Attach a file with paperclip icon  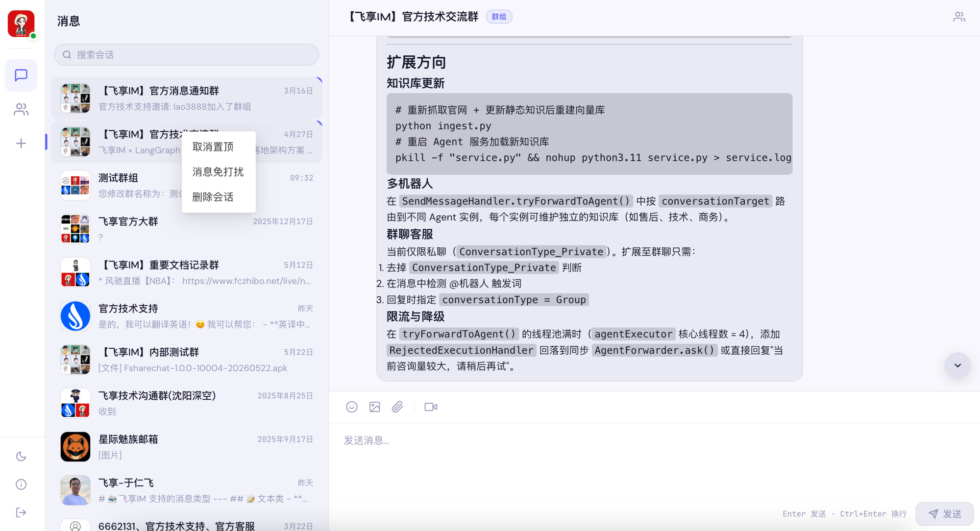397,407
